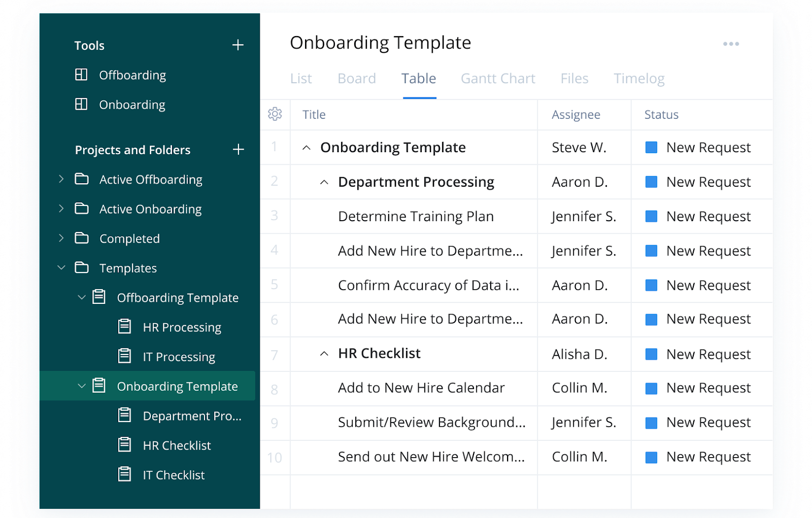Switch to the Board tab

(x=356, y=78)
